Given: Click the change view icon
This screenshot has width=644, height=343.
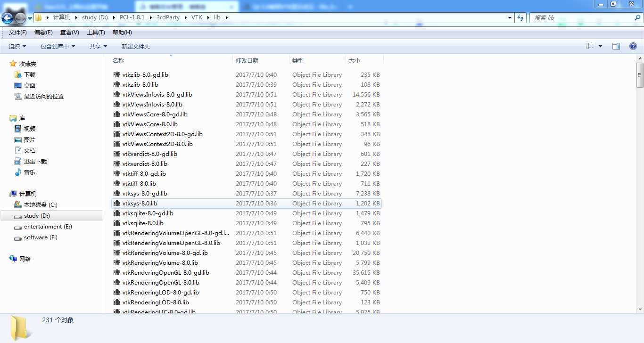Looking at the screenshot, I should pyautogui.click(x=590, y=46).
